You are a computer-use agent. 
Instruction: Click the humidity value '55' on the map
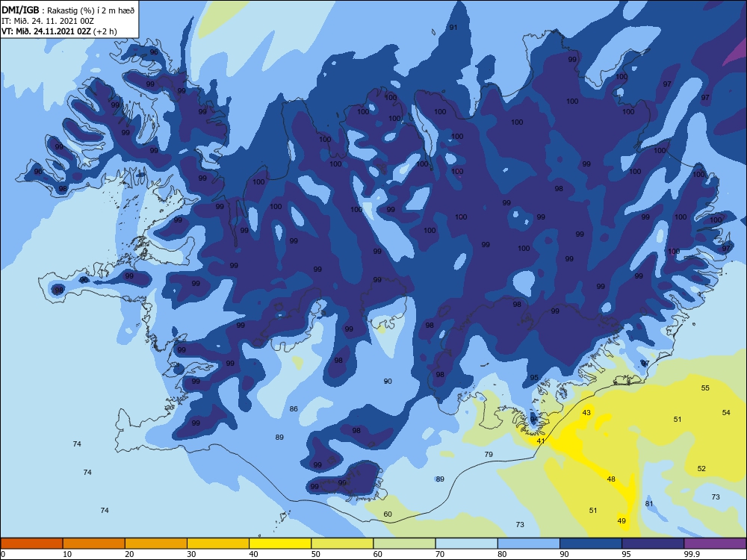[706, 388]
